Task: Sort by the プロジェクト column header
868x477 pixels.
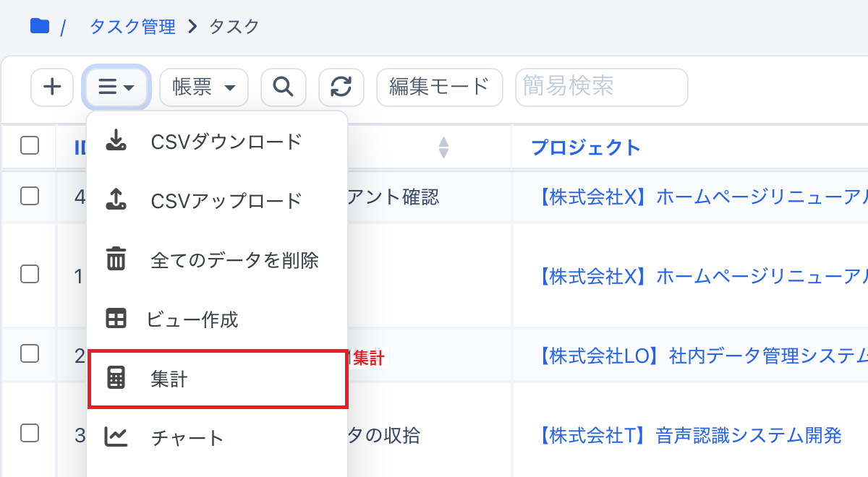Action: [586, 147]
